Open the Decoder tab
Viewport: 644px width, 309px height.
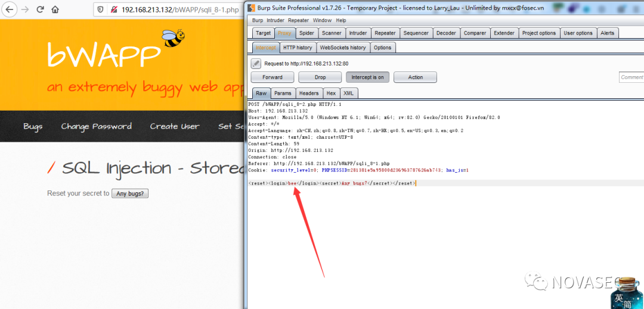click(x=446, y=33)
